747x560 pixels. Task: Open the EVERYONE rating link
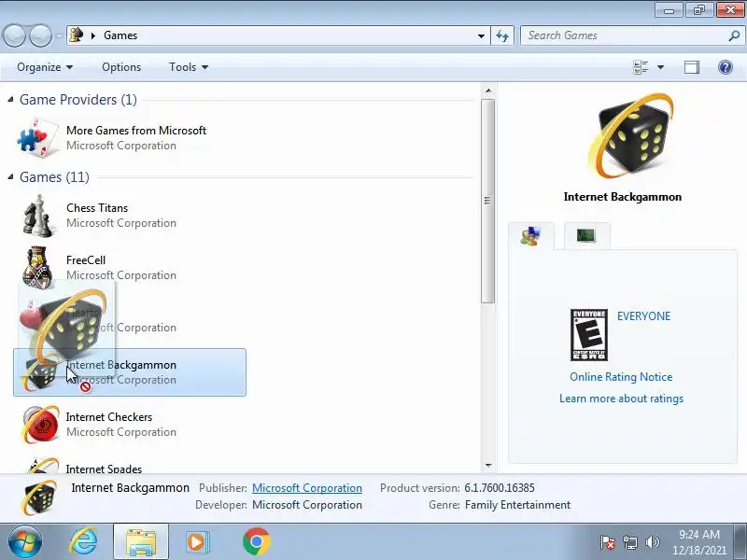click(643, 316)
